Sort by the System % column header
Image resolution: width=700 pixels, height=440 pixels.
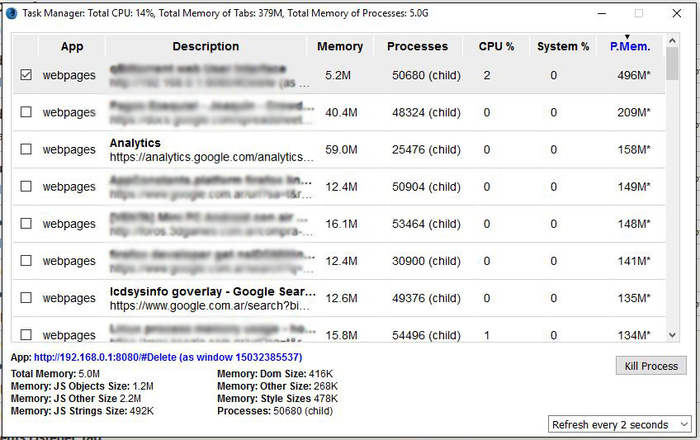562,46
